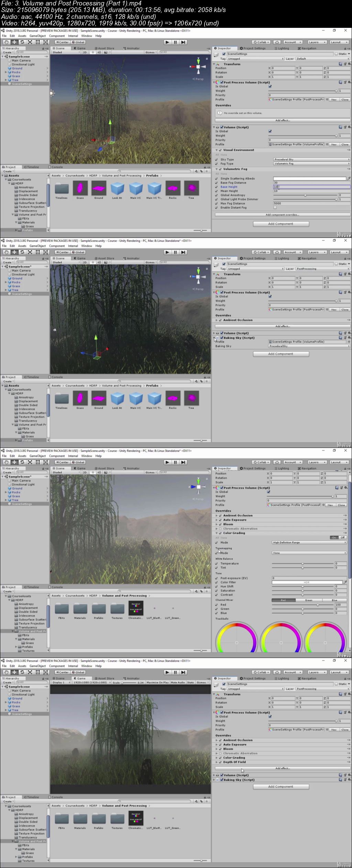The image size is (352, 868).
Task: Click Mute Audio in Game view toolbar
Action: coord(178,682)
